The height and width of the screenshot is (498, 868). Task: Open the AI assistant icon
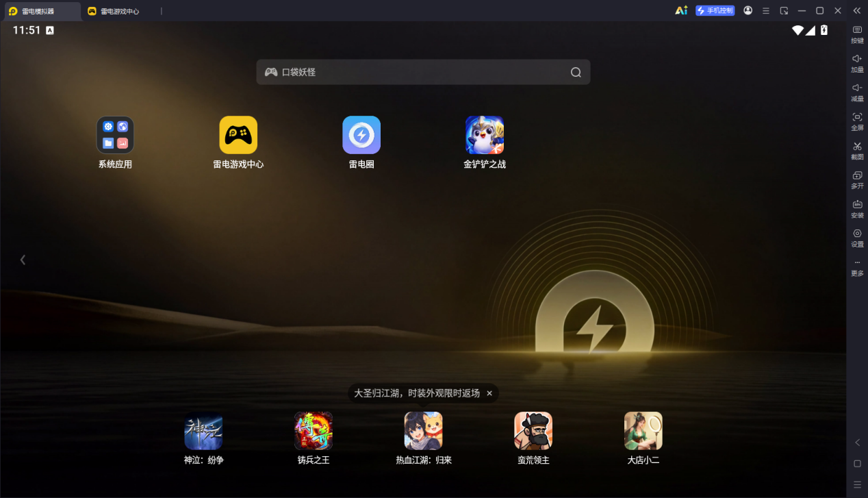pos(681,10)
